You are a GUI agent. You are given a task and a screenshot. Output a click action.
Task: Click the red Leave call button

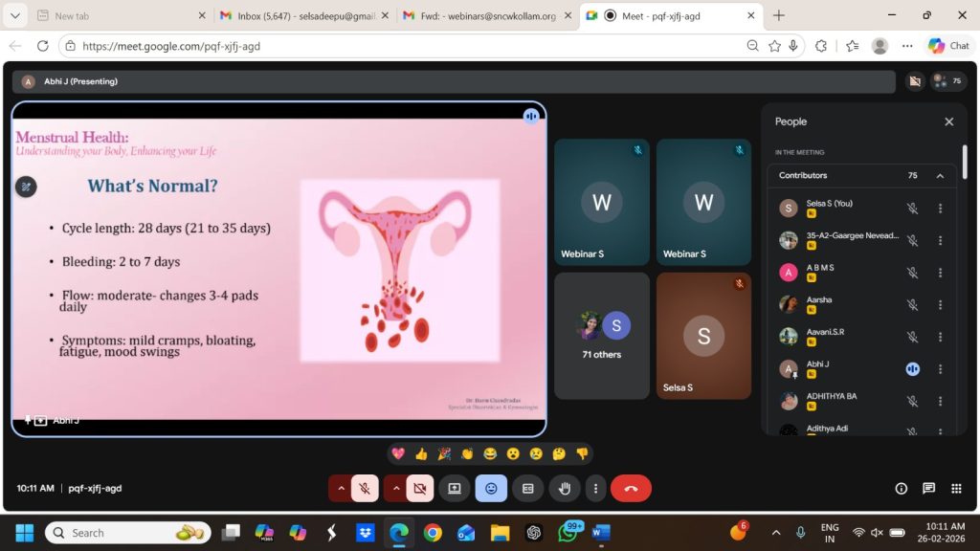[631, 488]
